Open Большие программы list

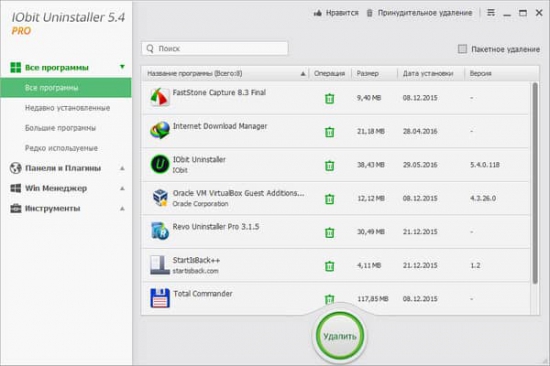[60, 128]
